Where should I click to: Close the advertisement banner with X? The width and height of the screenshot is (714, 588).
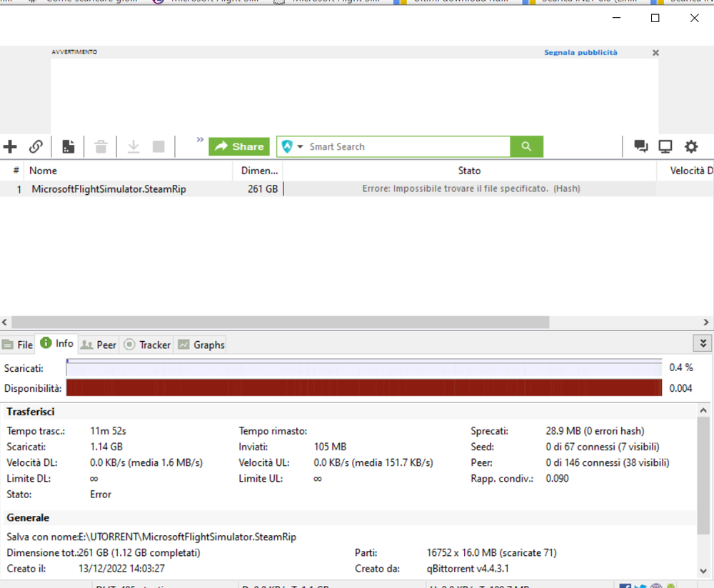click(x=655, y=53)
